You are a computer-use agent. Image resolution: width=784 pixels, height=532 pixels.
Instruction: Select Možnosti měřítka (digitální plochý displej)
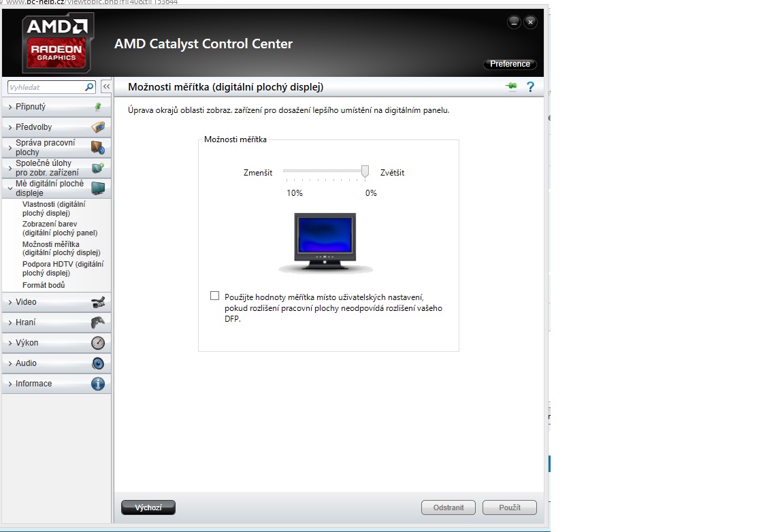tap(61, 248)
